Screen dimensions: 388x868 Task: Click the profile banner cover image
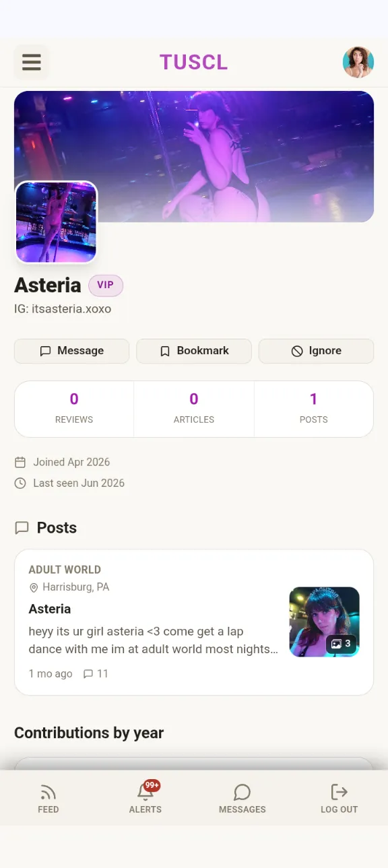tap(194, 156)
